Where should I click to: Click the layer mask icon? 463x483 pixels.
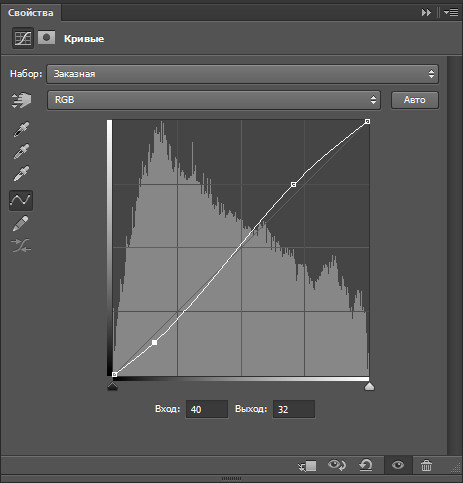pos(46,38)
